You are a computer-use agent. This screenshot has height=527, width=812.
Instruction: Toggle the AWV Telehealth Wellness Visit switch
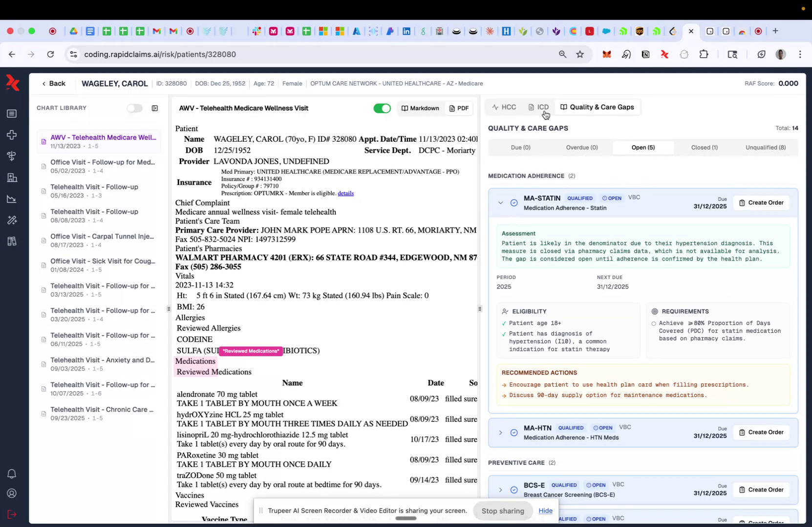(x=382, y=108)
